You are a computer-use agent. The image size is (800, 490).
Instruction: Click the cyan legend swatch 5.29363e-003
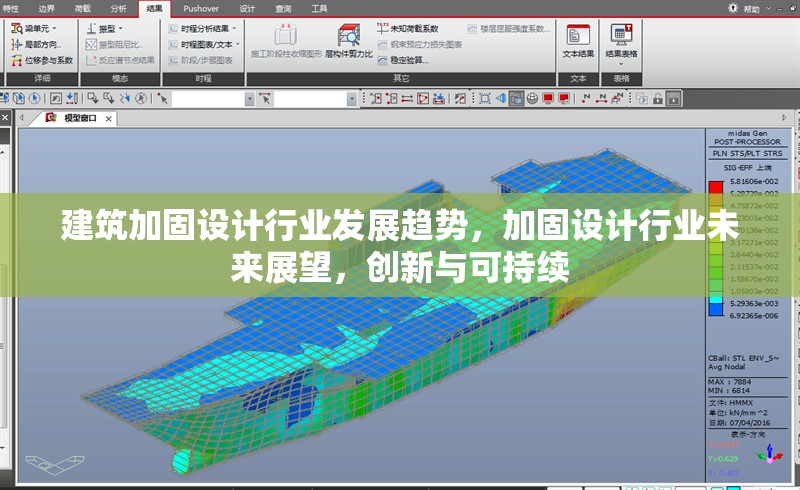716,300
